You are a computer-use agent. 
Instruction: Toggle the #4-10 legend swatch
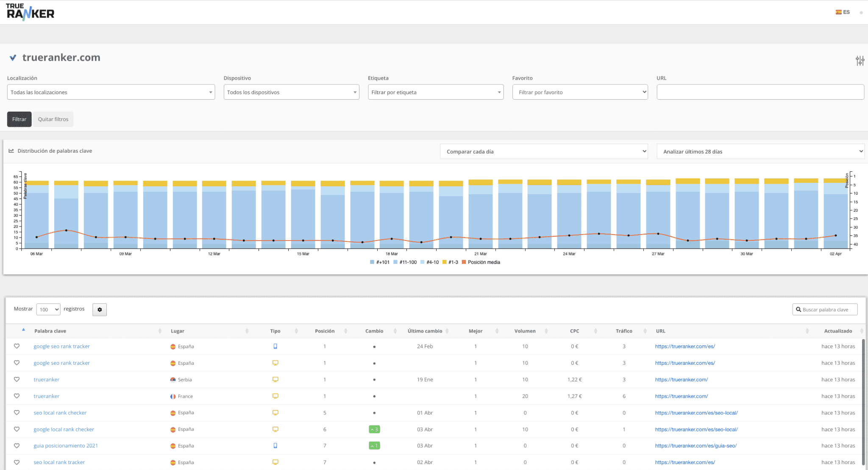click(x=422, y=262)
